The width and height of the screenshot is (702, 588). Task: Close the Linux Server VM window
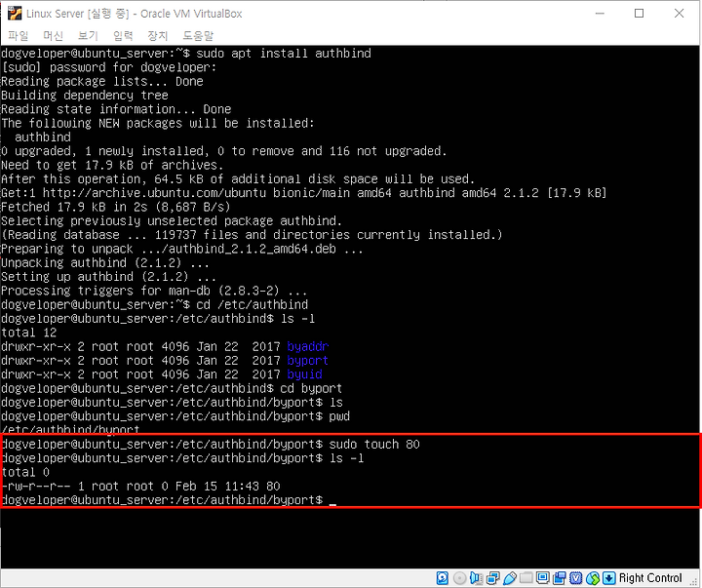(679, 14)
